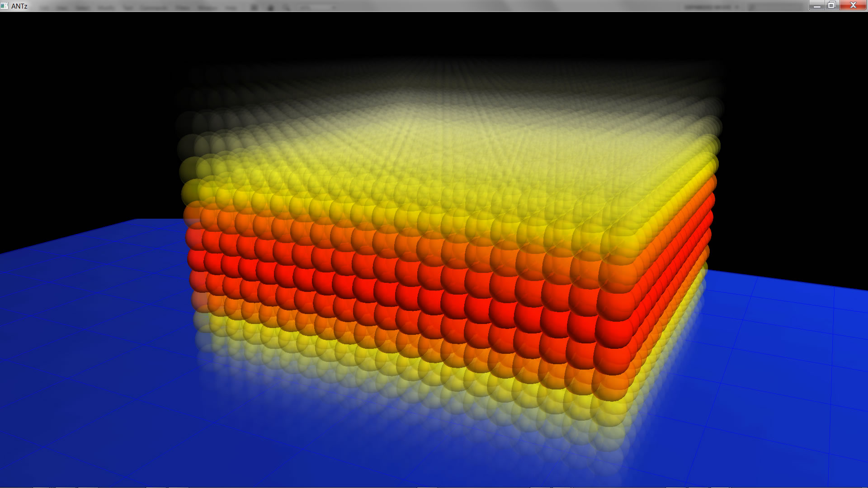Image resolution: width=868 pixels, height=488 pixels.
Task: Restore down the ANTz window
Action: coord(831,5)
